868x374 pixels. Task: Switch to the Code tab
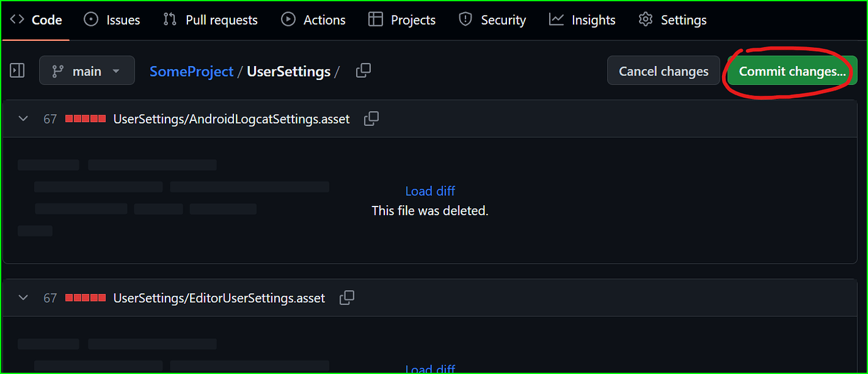click(36, 20)
